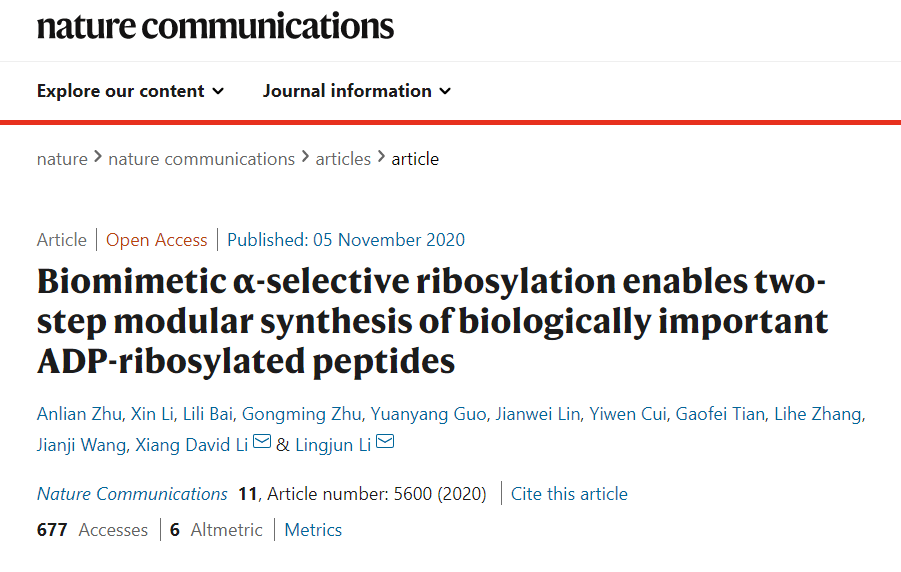Click author name Xiang David Li

190,444
